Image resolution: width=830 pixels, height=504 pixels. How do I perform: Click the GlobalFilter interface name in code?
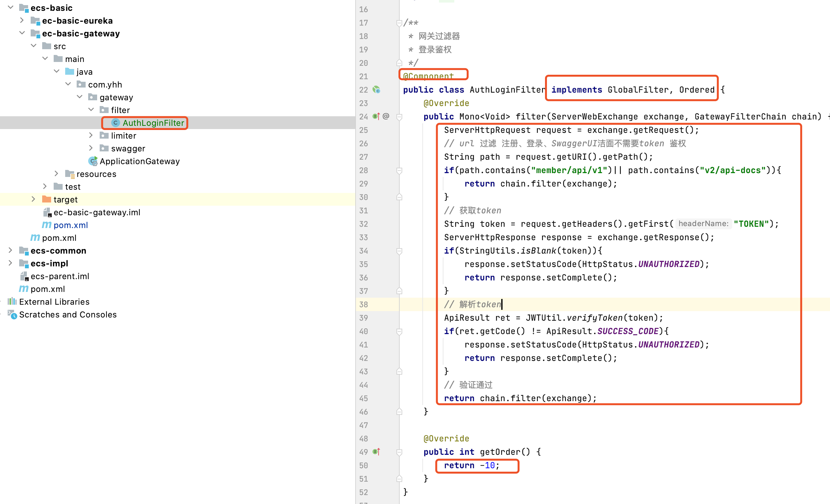click(x=638, y=89)
